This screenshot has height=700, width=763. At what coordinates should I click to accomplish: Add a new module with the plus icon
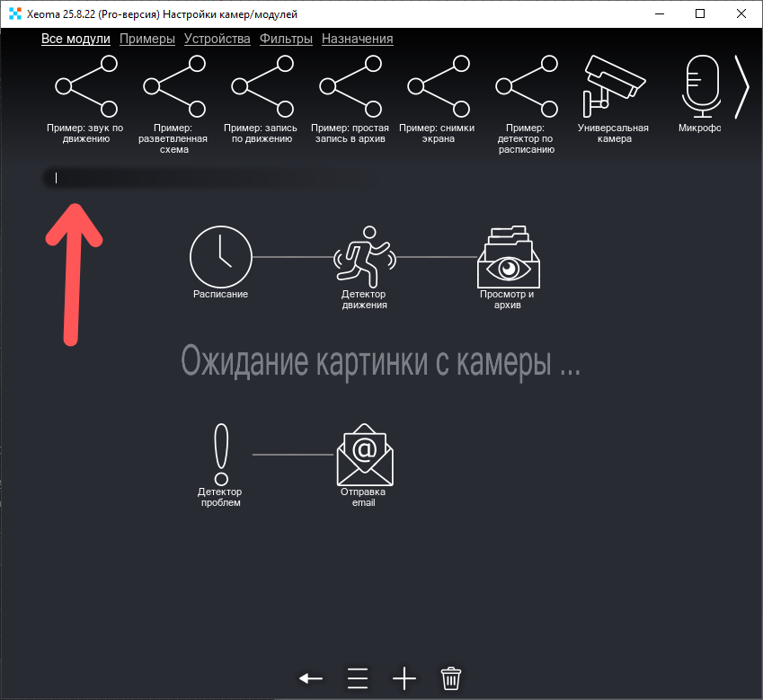404,678
